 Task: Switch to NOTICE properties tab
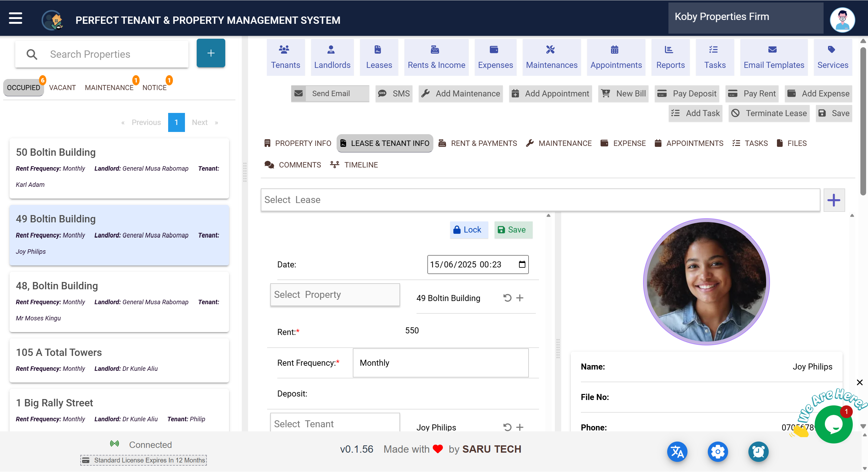pos(154,87)
